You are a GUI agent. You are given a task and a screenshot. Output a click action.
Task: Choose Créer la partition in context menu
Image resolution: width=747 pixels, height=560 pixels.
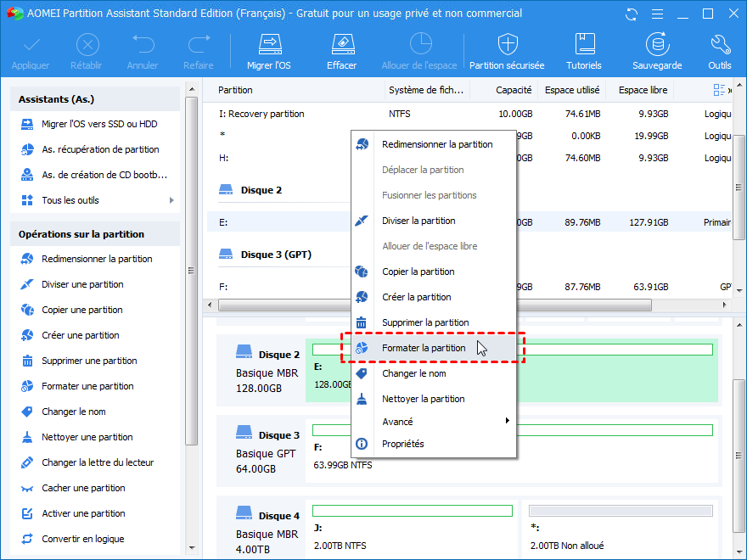[434, 297]
